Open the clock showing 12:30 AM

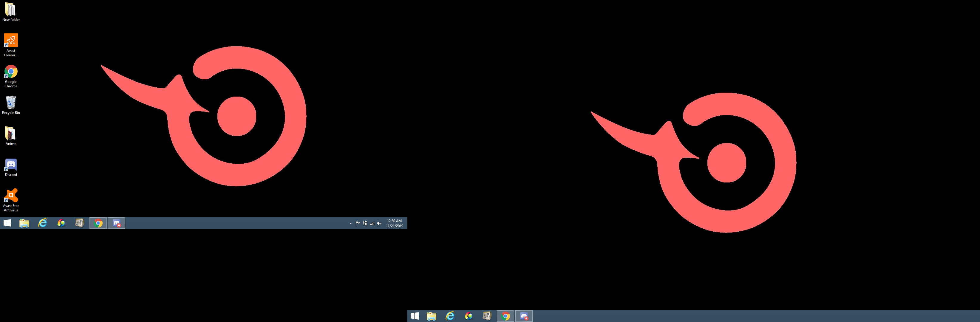395,224
